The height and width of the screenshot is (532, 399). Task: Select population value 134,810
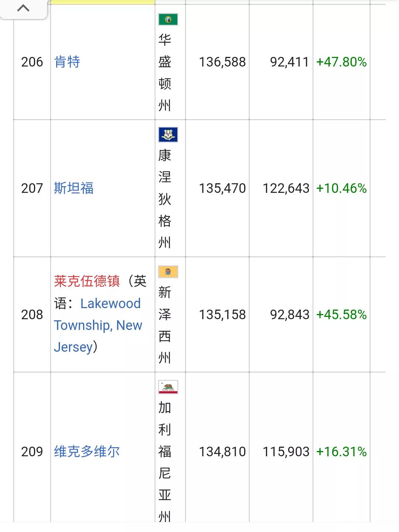222,451
